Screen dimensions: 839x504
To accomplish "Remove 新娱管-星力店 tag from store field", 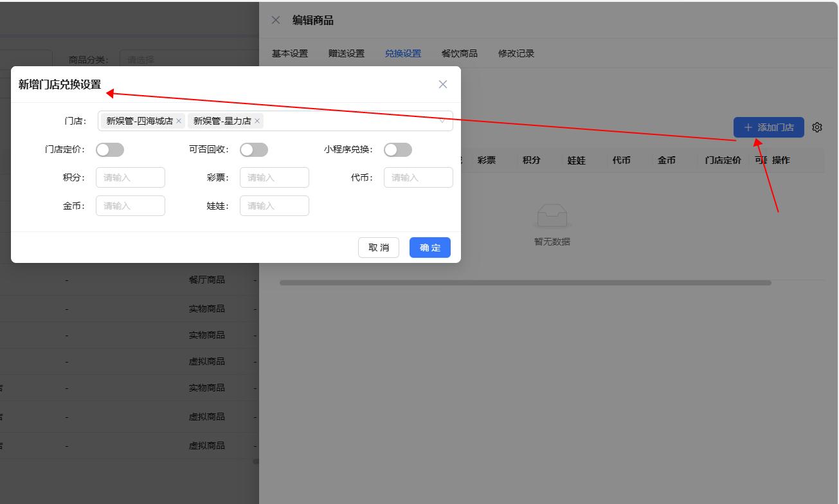I will (257, 121).
